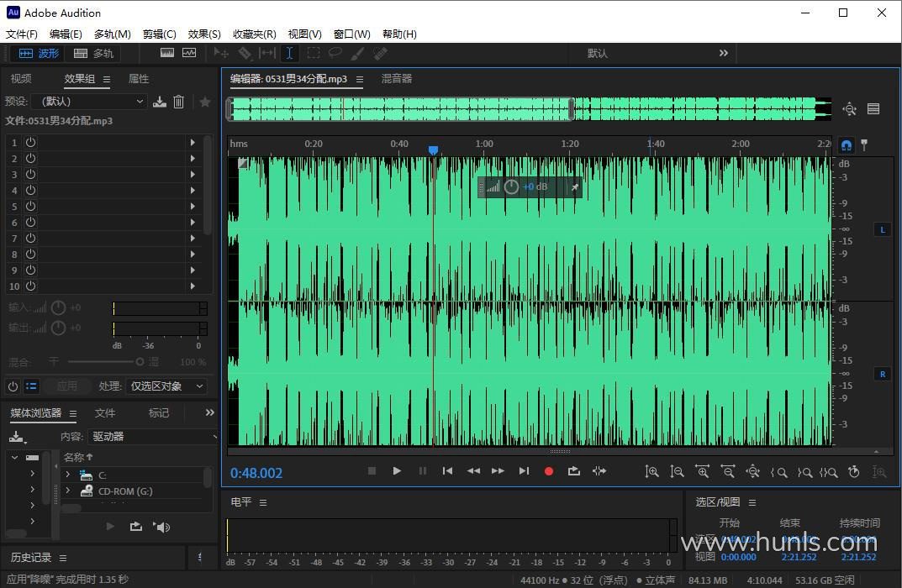Toggle power for effect slot 1
Viewport: 902px width, 588px height.
(30, 142)
